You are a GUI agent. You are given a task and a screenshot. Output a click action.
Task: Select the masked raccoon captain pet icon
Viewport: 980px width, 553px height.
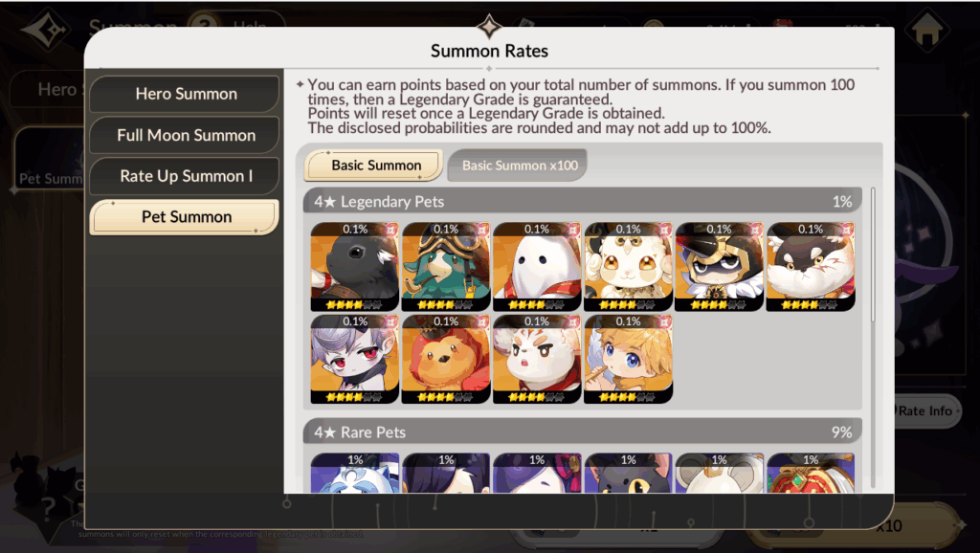pyautogui.click(x=720, y=267)
